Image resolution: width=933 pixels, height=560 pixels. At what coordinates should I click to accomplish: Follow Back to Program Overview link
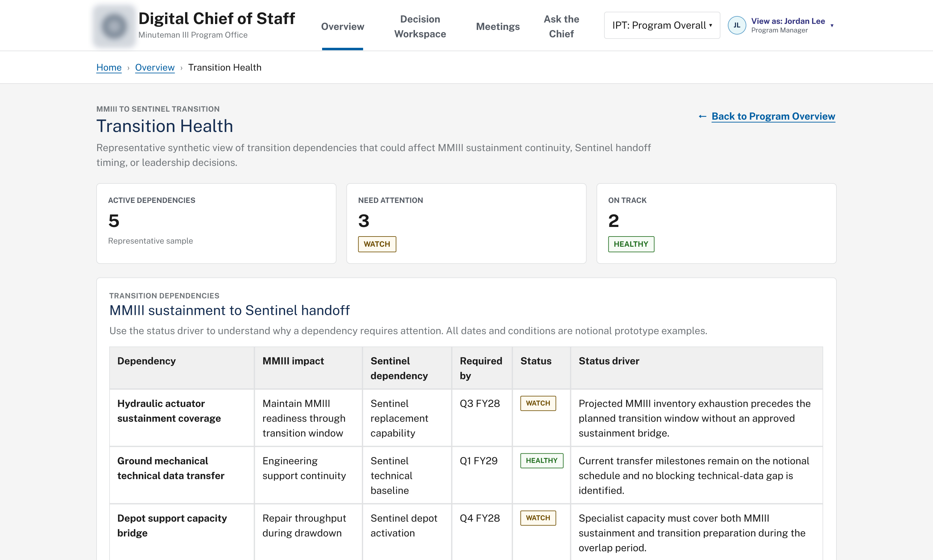click(x=773, y=116)
